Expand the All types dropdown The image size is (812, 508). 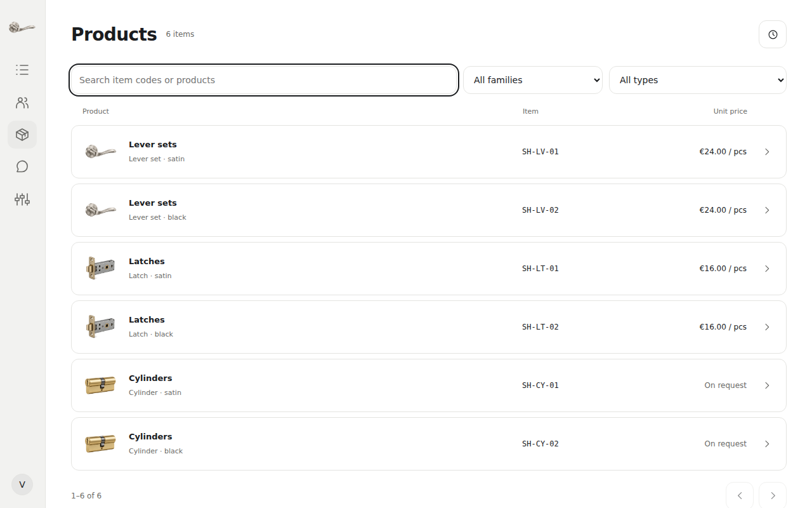pos(698,80)
